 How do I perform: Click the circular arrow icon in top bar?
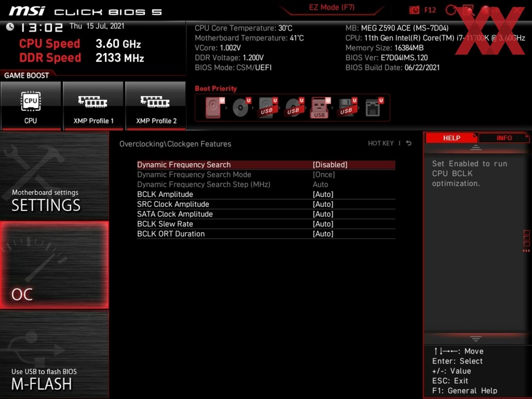click(451, 10)
